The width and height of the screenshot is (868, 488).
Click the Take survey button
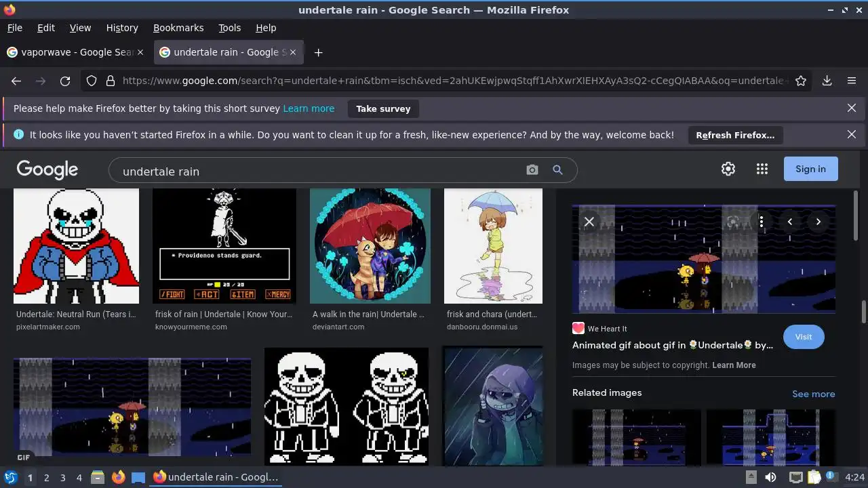click(383, 108)
